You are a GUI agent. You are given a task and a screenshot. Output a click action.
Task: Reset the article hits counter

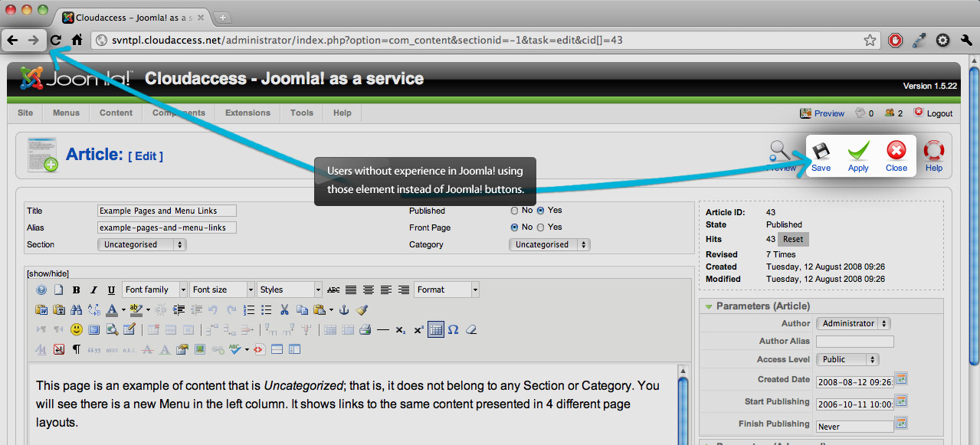(x=793, y=240)
